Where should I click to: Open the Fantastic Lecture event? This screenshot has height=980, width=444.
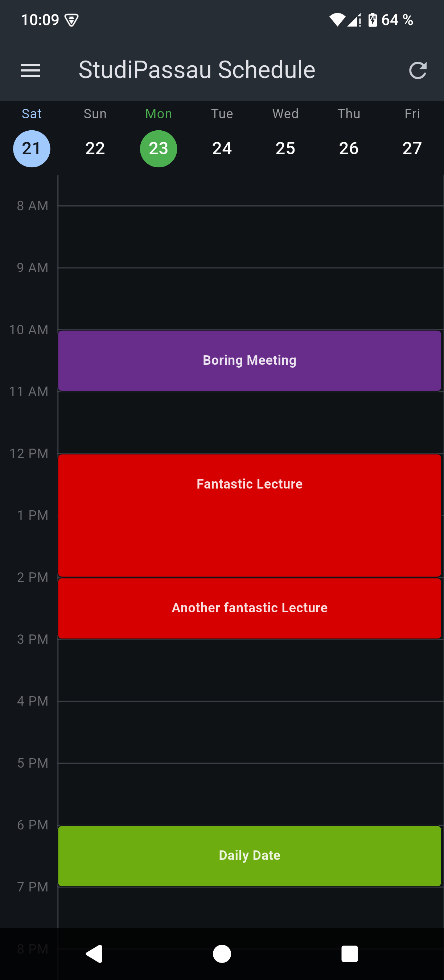point(249,515)
